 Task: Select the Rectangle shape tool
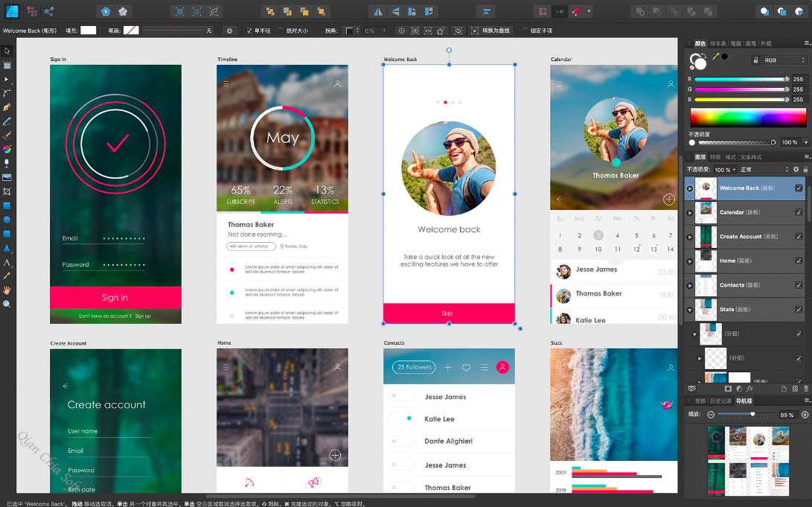(7, 205)
